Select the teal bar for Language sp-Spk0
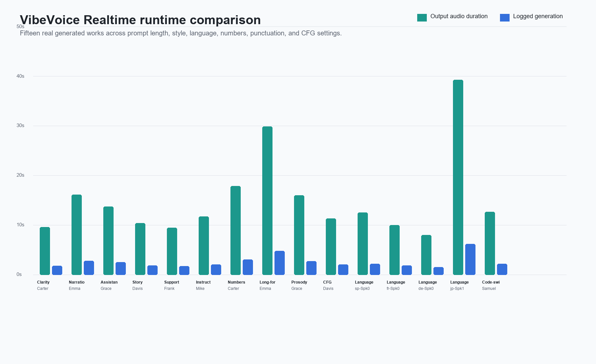 point(363,244)
